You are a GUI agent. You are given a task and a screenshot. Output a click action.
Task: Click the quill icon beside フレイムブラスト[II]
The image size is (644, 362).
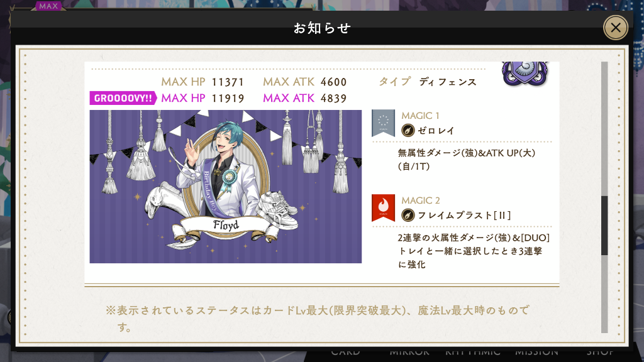[x=408, y=215]
